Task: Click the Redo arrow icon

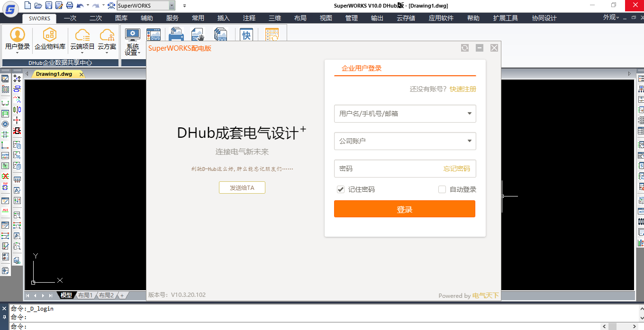Action: click(96, 5)
